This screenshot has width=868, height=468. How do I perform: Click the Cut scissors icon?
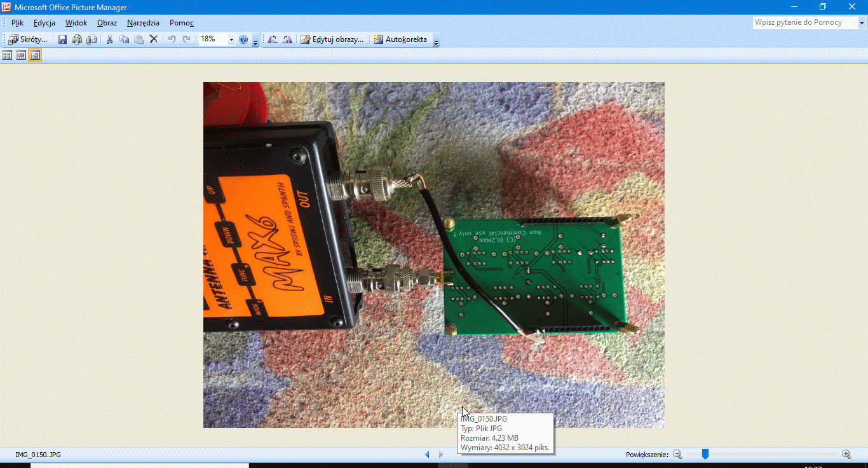point(109,39)
